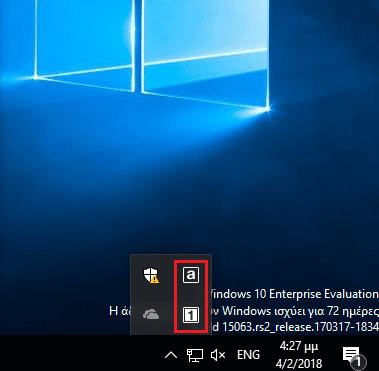Click the number '1' indicator tray icon

point(191,315)
